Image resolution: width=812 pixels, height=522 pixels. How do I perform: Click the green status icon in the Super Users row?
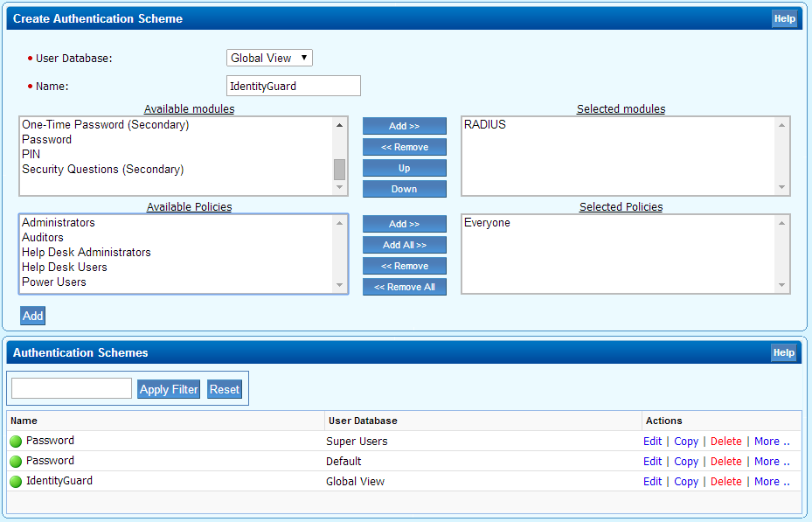[16, 442]
